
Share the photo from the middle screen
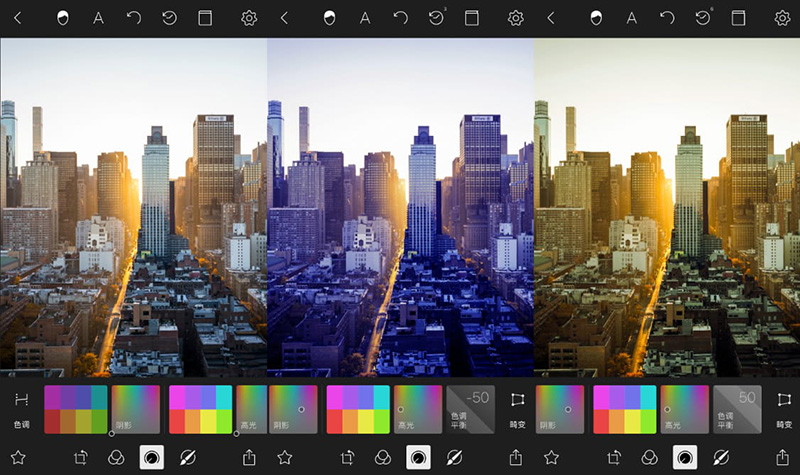pos(515,457)
